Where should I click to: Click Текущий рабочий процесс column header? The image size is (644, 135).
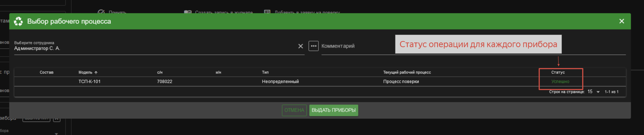(x=407, y=72)
